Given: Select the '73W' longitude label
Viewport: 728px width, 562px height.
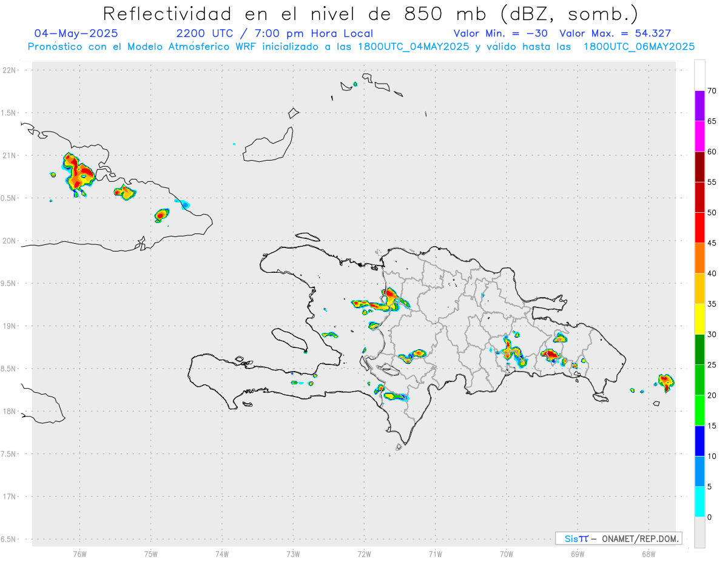Looking at the screenshot, I should 293,554.
